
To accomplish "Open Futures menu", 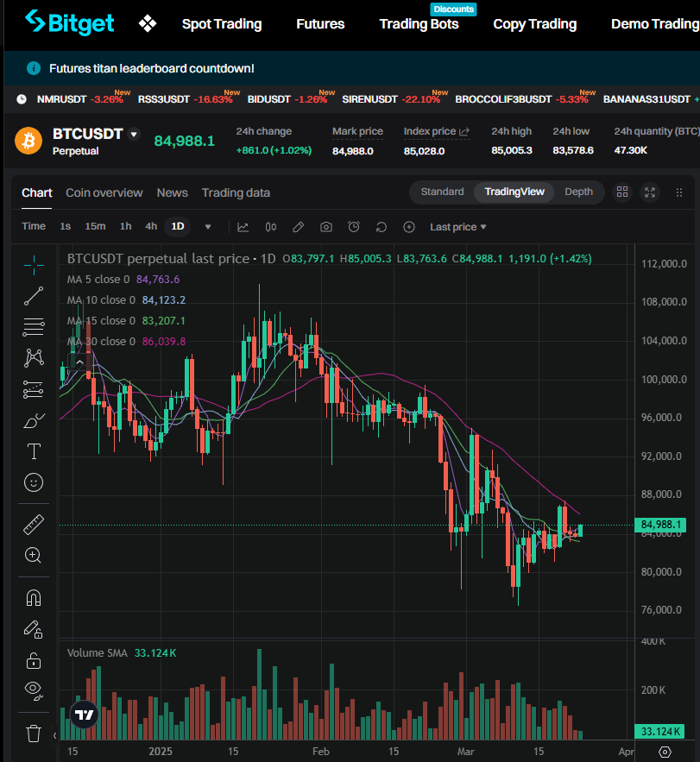I will (320, 24).
